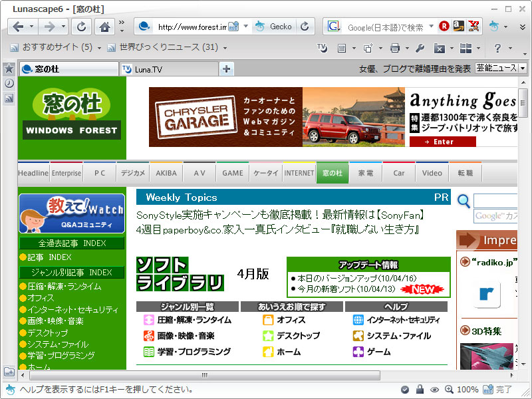Viewport: 532px width, 399px height.
Task: Click the close-tabs folder X icon
Action: click(440, 49)
